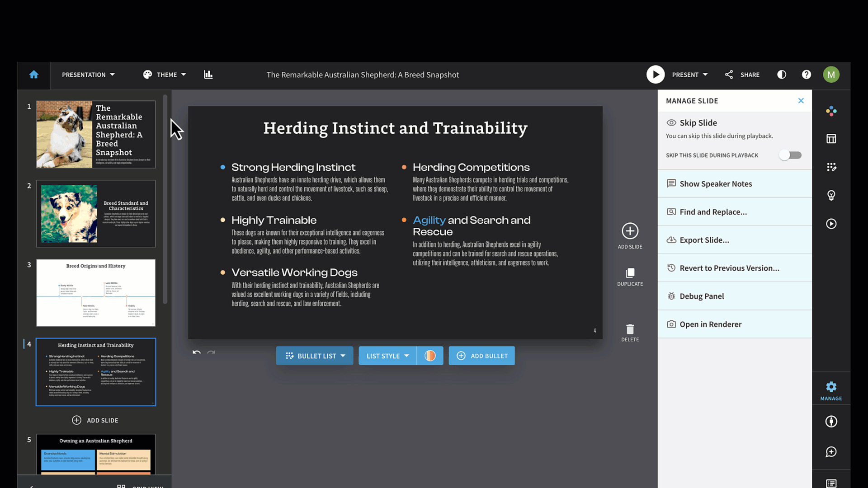Open Find and Replace option
The height and width of the screenshot is (488, 868).
(735, 211)
